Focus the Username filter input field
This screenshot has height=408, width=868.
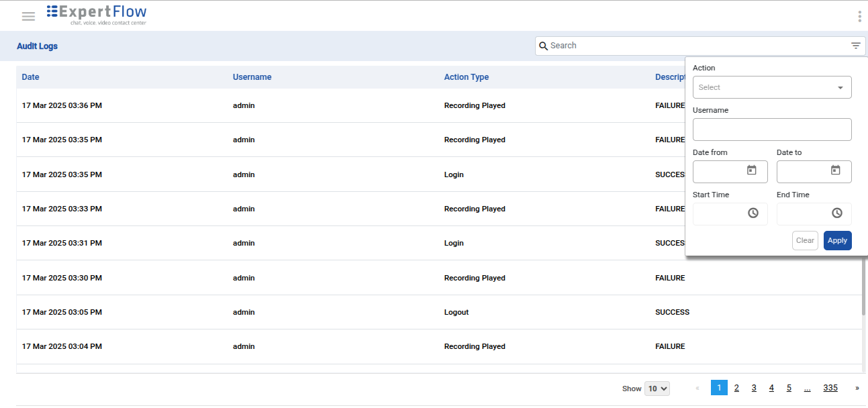(x=772, y=130)
